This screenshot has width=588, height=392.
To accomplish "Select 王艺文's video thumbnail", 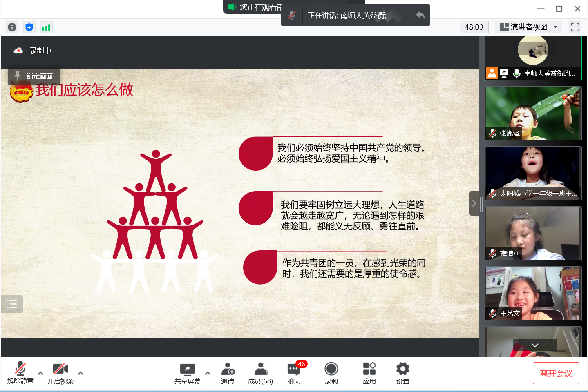I will [533, 294].
